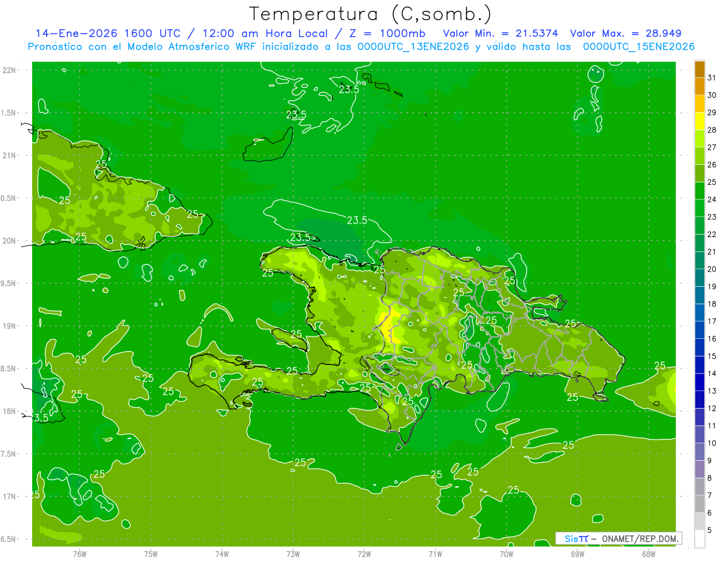Click the 'Temperatura (C,somb.)' chart title
This screenshot has width=728, height=562.
(x=371, y=13)
